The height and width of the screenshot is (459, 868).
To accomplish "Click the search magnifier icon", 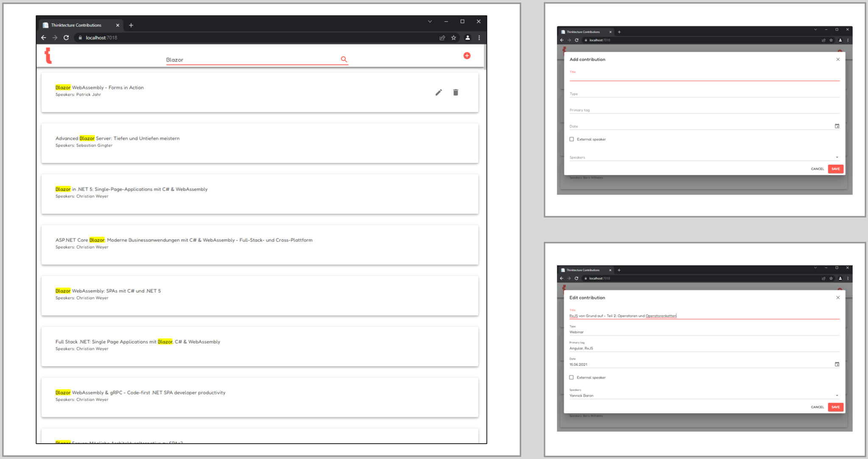I will click(344, 59).
